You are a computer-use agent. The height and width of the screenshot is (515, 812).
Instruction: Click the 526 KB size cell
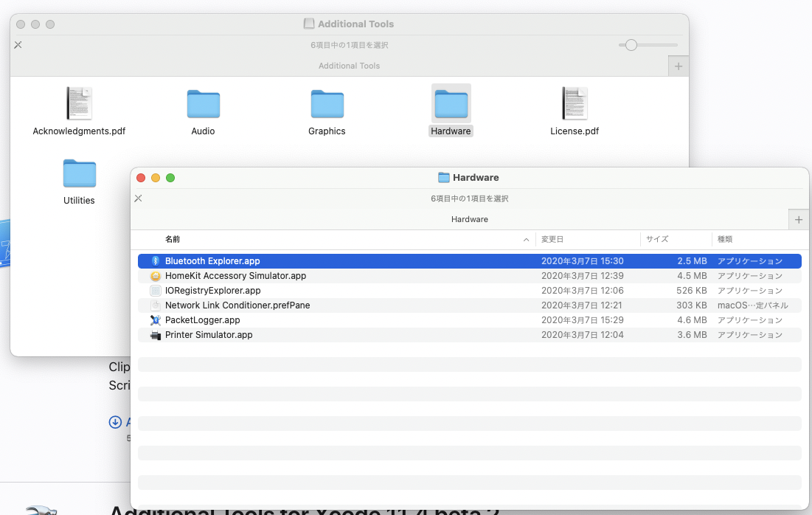pos(691,291)
